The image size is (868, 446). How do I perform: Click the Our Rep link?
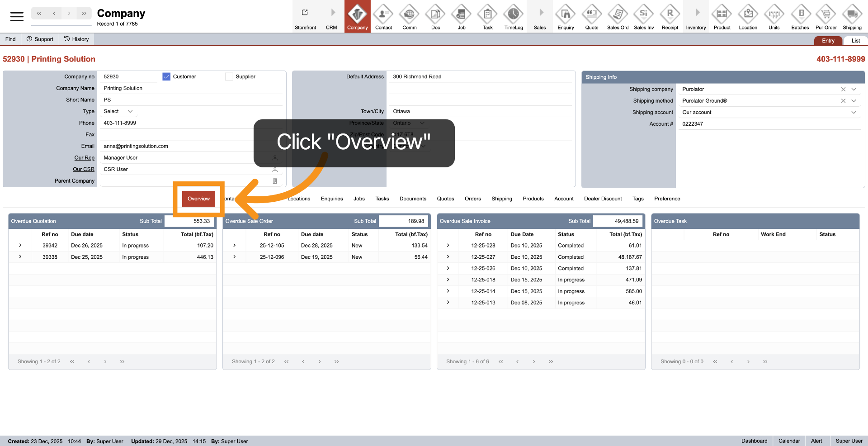pos(84,158)
